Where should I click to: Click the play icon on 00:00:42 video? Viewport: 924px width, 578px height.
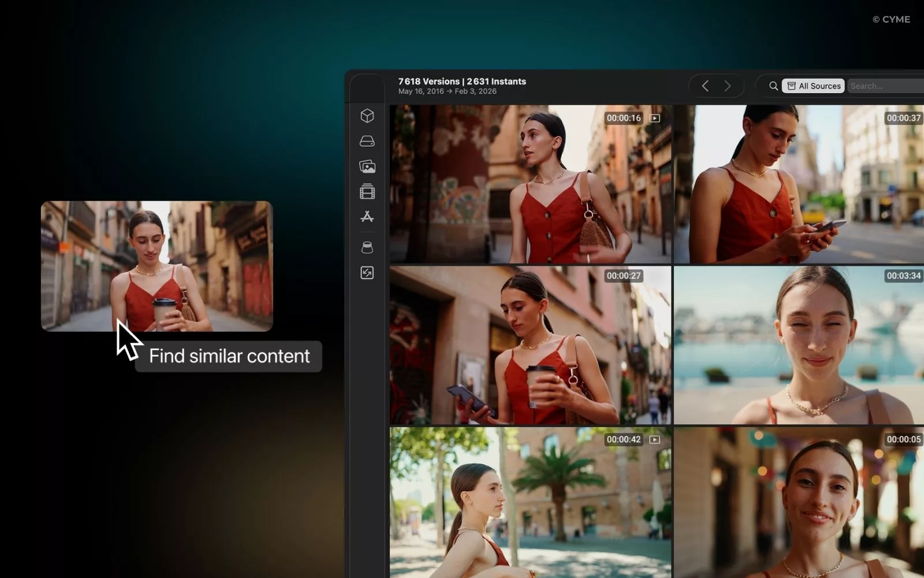(x=654, y=440)
